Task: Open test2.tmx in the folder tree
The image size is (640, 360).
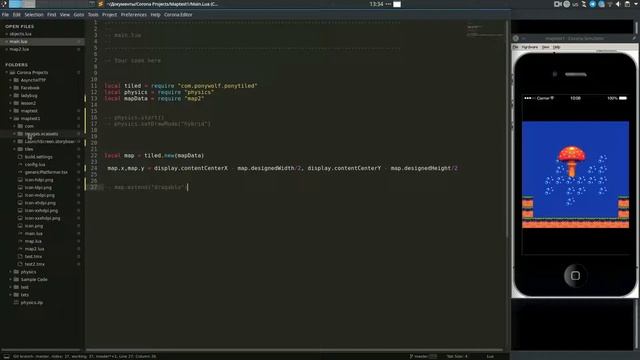Action: (x=35, y=264)
